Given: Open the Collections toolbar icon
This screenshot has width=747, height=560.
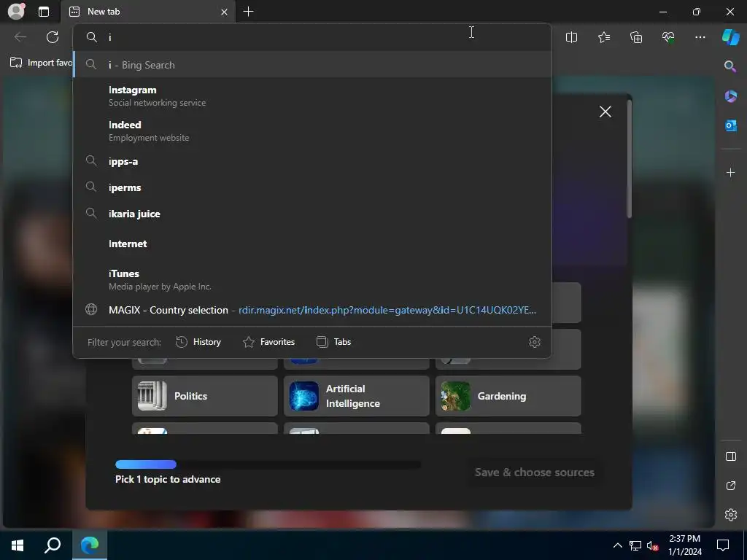Looking at the screenshot, I should click(636, 37).
